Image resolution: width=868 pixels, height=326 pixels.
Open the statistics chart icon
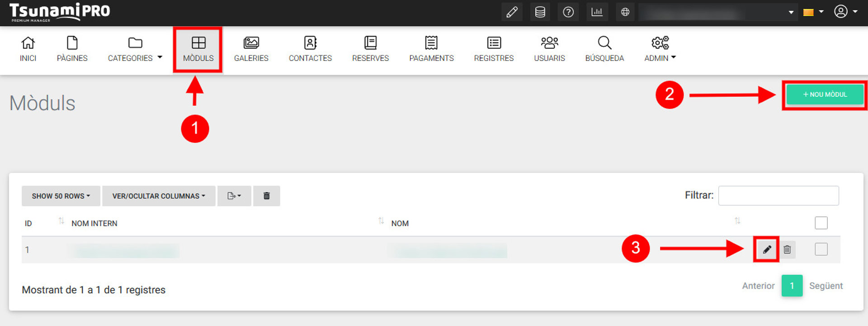point(597,12)
